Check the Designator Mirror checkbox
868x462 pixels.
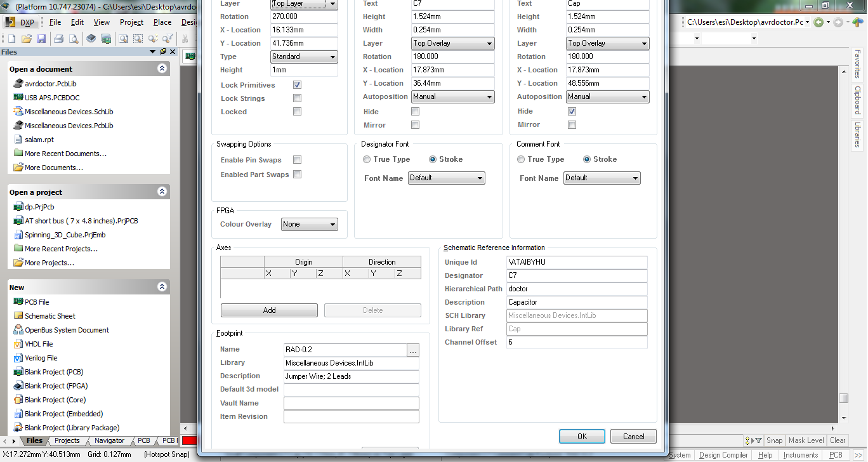coord(416,125)
